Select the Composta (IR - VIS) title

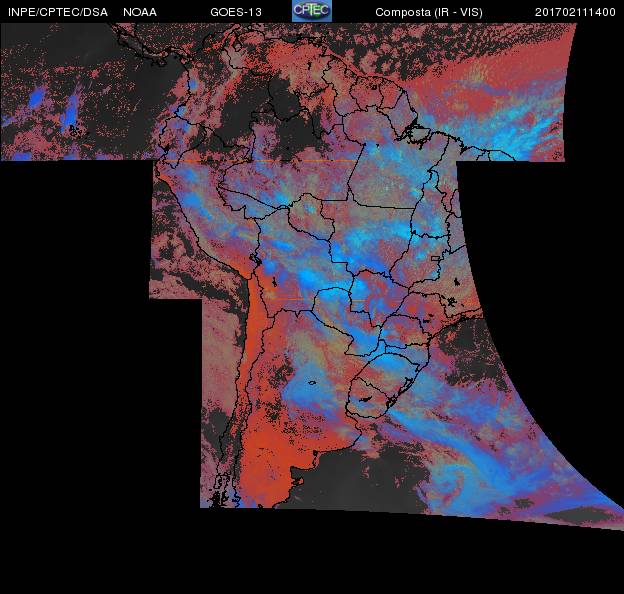pos(429,12)
